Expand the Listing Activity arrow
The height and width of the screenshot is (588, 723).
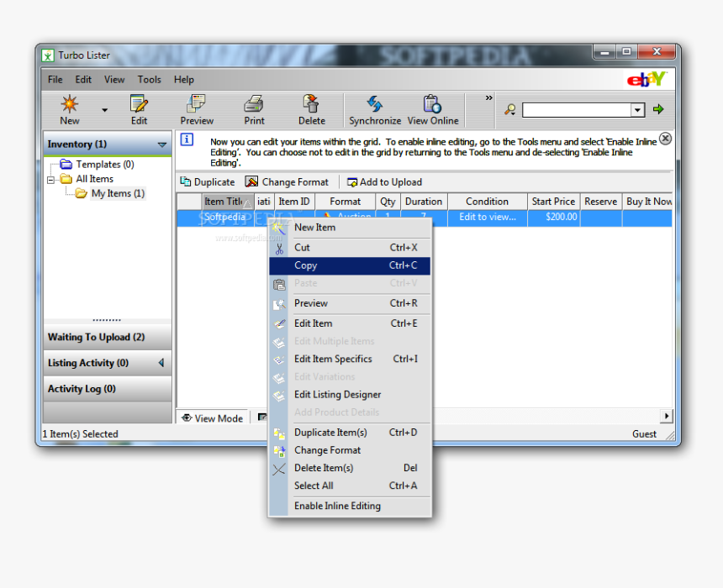click(161, 363)
